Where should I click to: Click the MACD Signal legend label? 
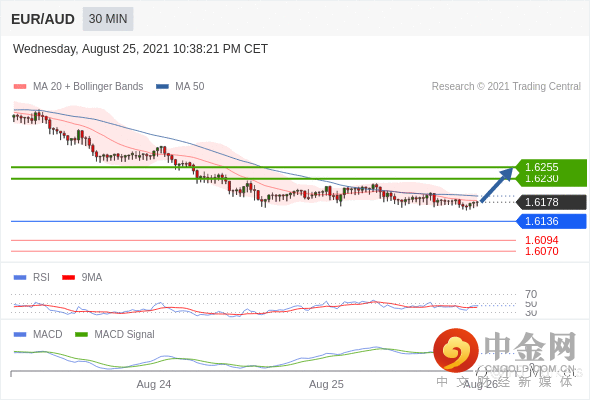coord(125,335)
